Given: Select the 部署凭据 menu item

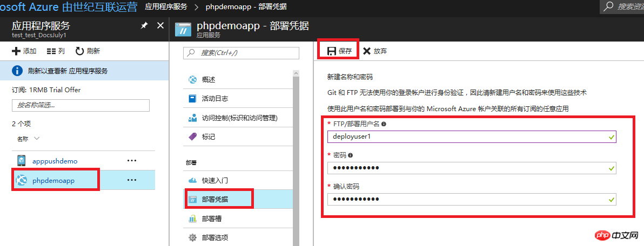Looking at the screenshot, I should pyautogui.click(x=238, y=200).
